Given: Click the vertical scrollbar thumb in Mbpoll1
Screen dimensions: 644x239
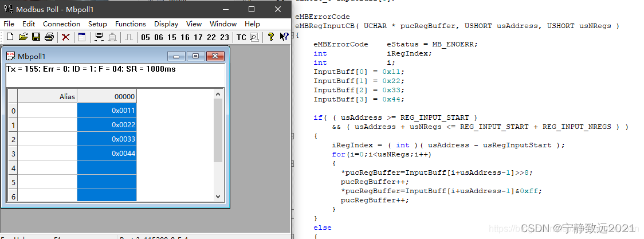Looking at the screenshot, I should click(x=218, y=130).
